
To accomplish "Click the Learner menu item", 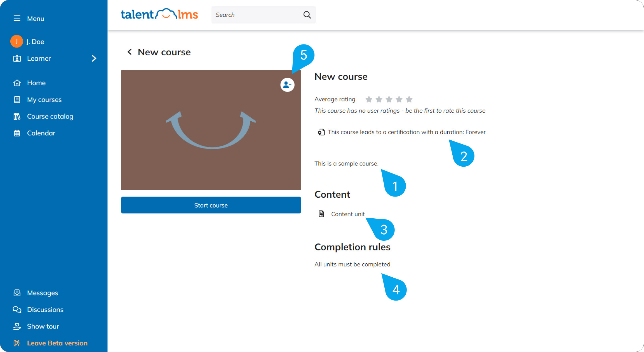I will click(39, 58).
